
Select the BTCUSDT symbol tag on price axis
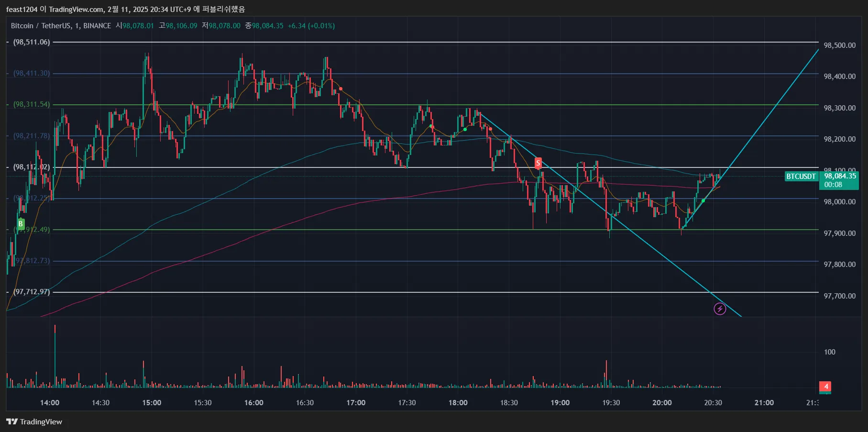coord(801,177)
